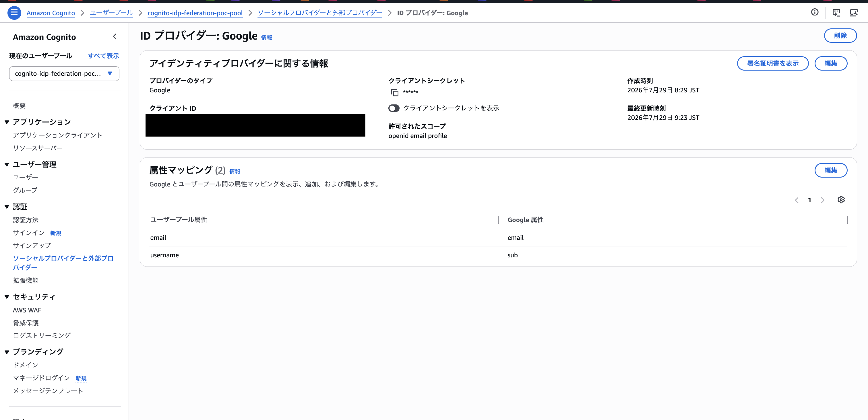Edit the attribute mapping section

point(831,170)
